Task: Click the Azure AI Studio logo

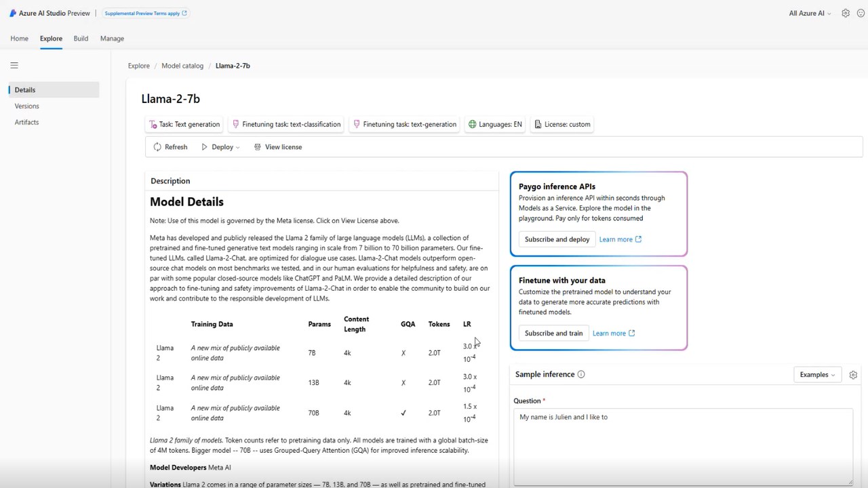Action: [13, 13]
